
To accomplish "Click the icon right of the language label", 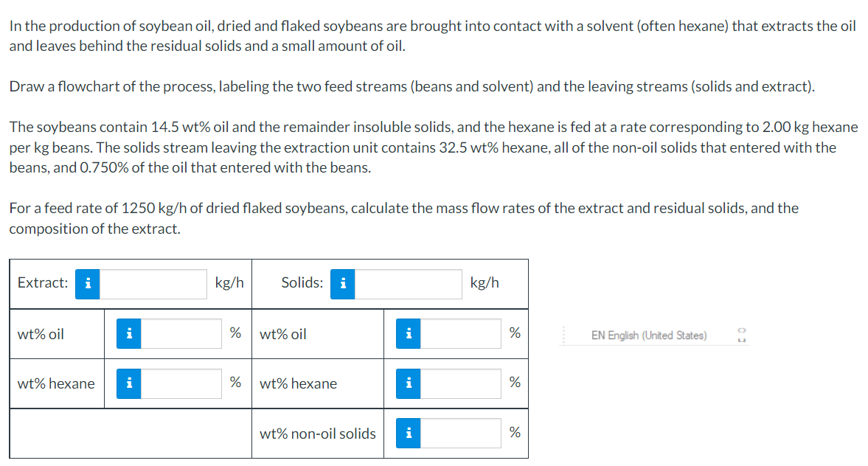I will (x=742, y=335).
